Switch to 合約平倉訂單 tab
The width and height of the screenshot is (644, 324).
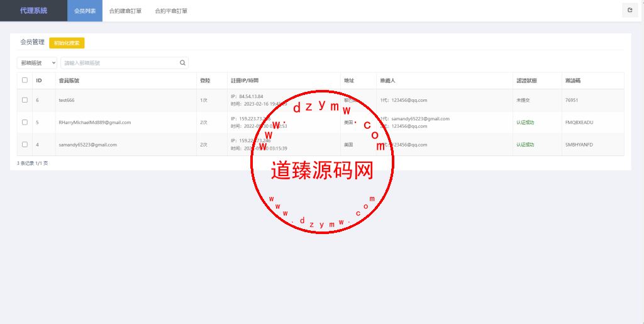(x=171, y=11)
